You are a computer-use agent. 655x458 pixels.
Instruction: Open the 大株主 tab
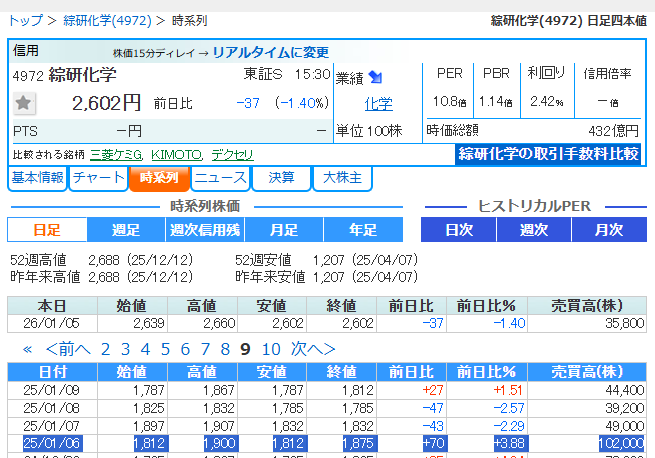[x=342, y=178]
